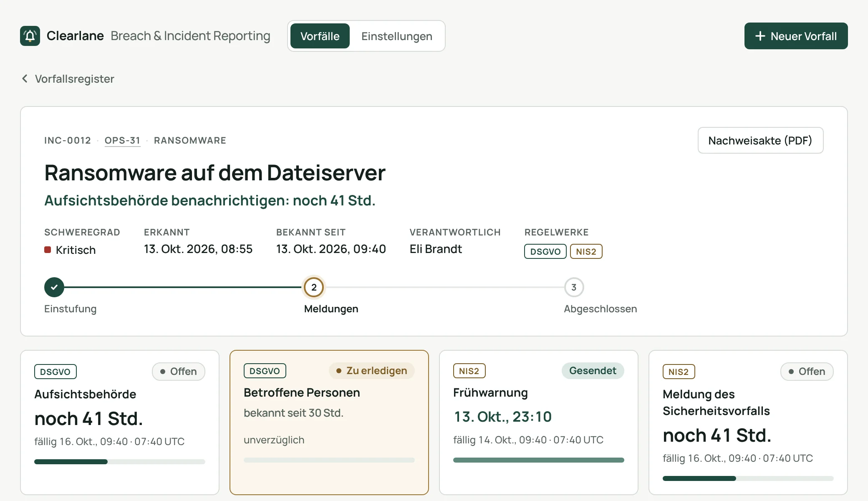Click the Meldung des Sicherheitsvorfalls progress bar

tap(748, 478)
